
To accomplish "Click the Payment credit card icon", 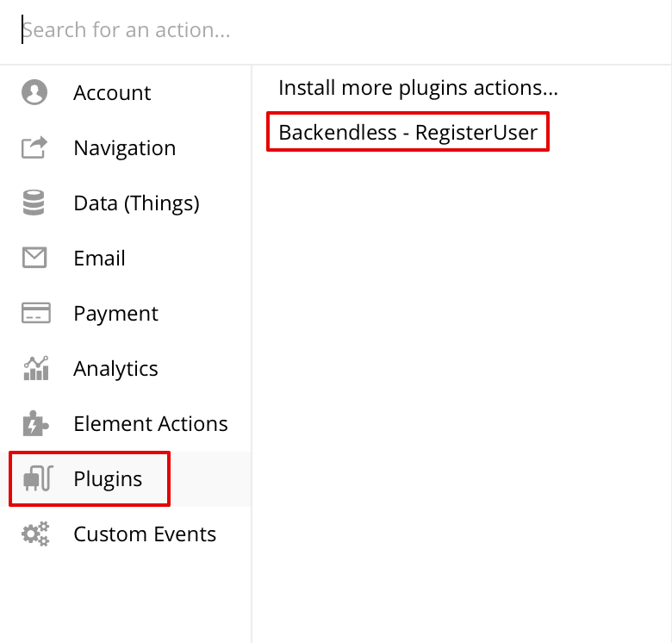I will click(x=35, y=314).
